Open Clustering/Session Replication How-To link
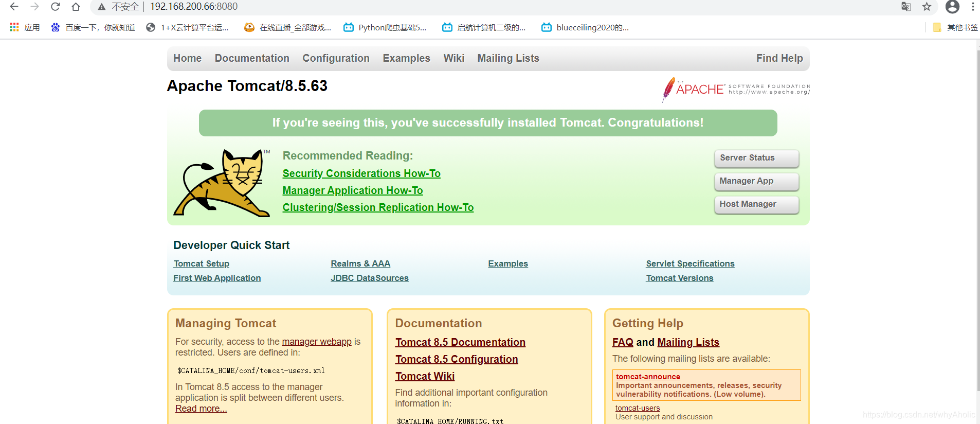 click(x=378, y=207)
